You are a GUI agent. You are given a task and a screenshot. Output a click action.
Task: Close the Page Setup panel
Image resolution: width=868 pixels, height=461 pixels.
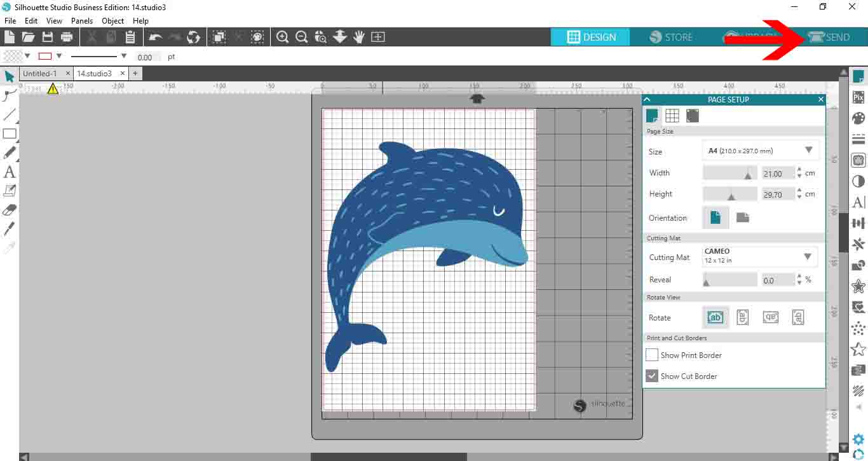[820, 99]
